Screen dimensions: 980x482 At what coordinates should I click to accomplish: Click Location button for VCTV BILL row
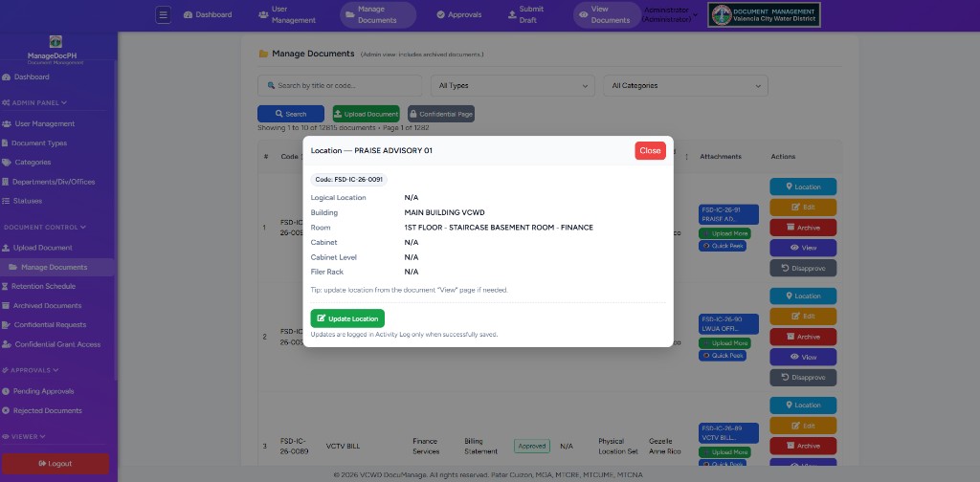tap(803, 405)
